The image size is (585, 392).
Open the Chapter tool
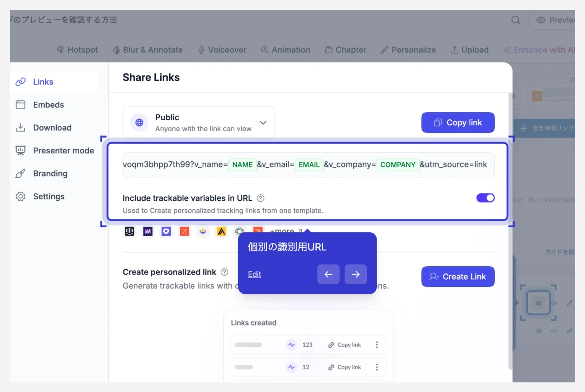coord(346,50)
